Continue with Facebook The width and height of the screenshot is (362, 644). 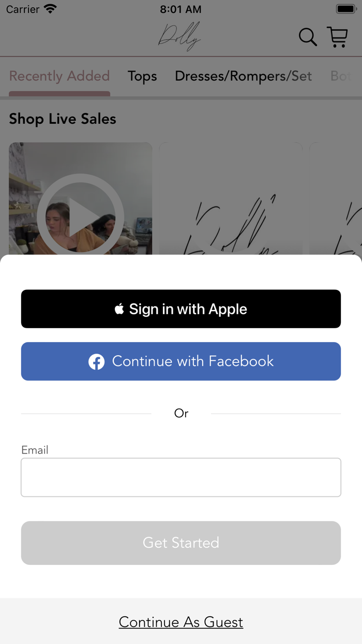pos(181,361)
